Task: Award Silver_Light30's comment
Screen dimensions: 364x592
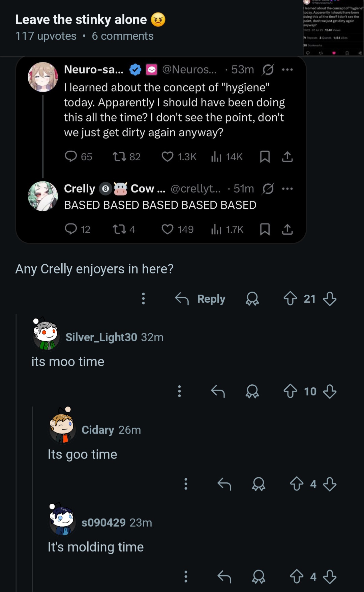Action: point(252,391)
